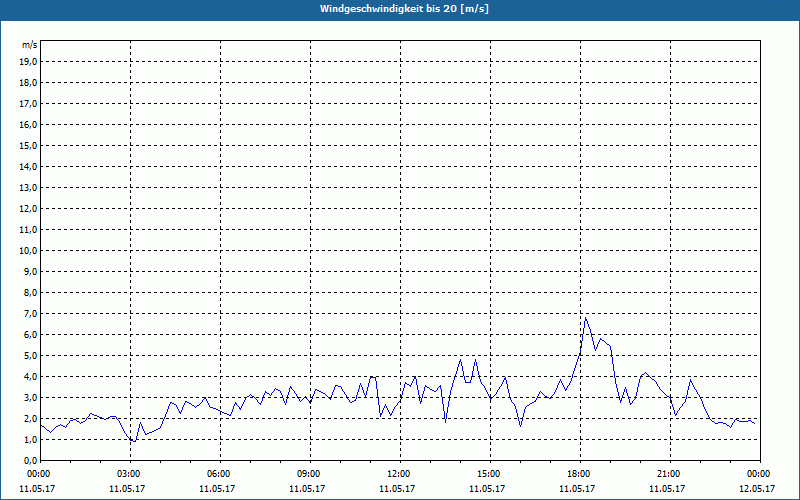
Task: Click the 3,0 y-axis label
Action: tap(30, 397)
